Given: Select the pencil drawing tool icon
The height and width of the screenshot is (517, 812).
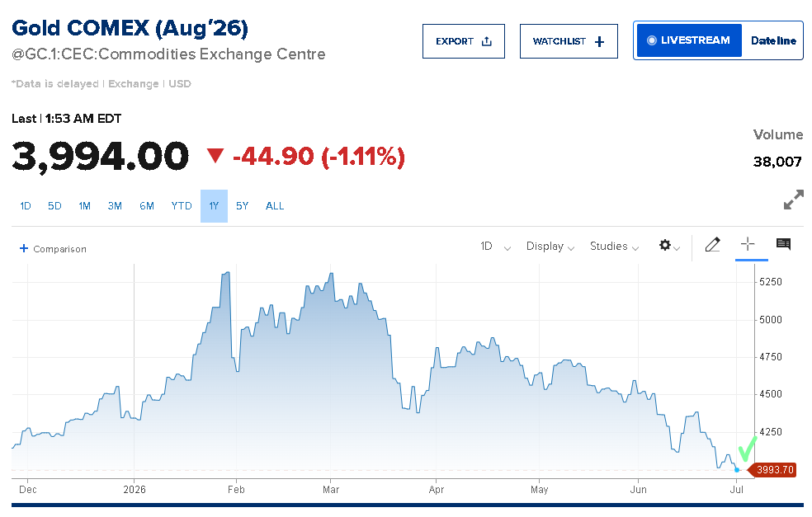Looking at the screenshot, I should 713,245.
